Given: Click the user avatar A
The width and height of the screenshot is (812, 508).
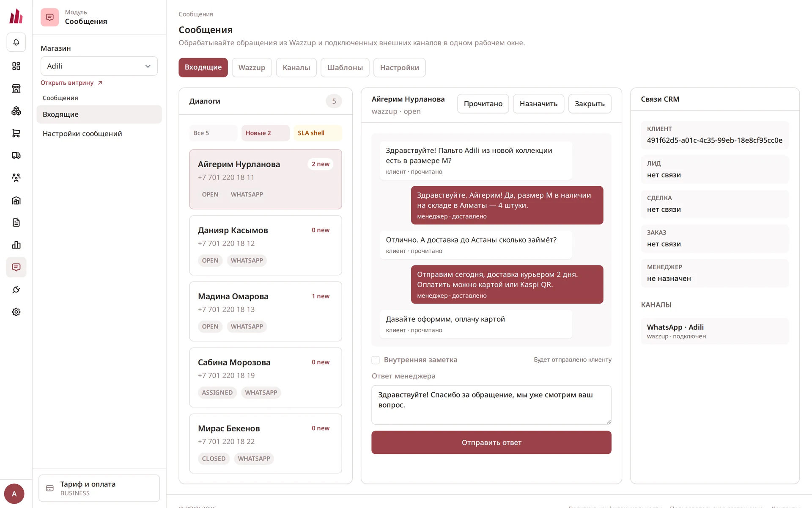Looking at the screenshot, I should click(14, 494).
